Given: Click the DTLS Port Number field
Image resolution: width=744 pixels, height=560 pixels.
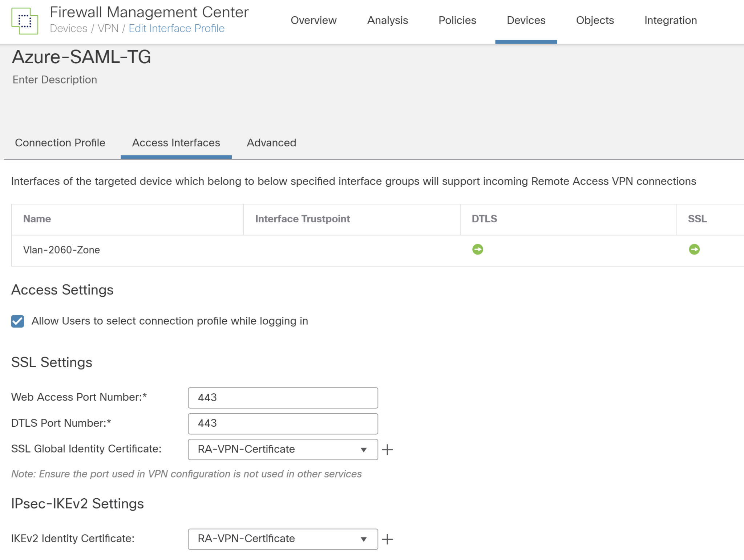Looking at the screenshot, I should click(283, 423).
